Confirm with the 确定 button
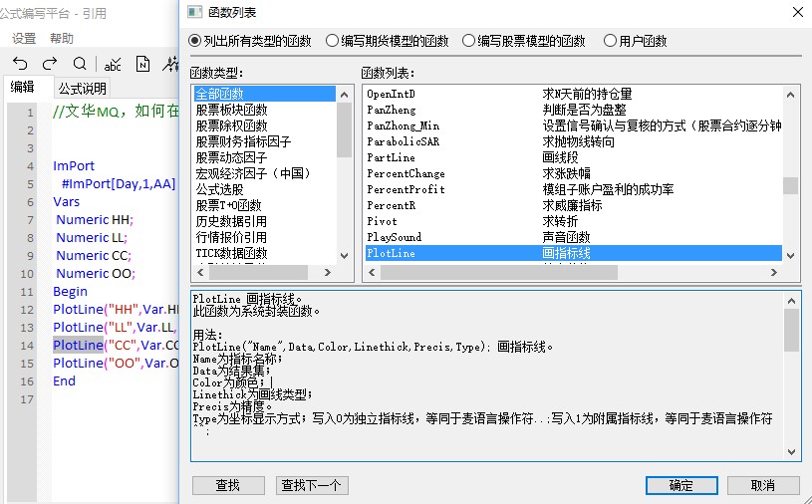The width and height of the screenshot is (812, 504). pos(681,485)
